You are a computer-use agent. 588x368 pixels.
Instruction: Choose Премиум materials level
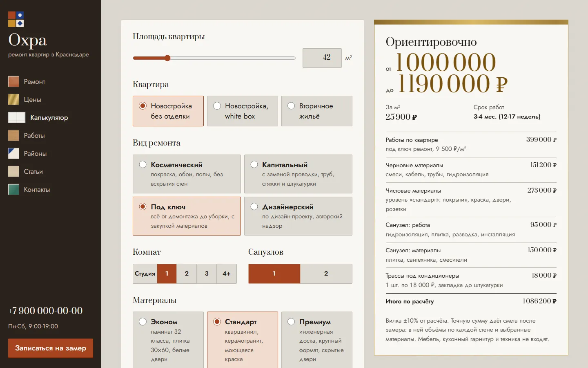pyautogui.click(x=317, y=340)
